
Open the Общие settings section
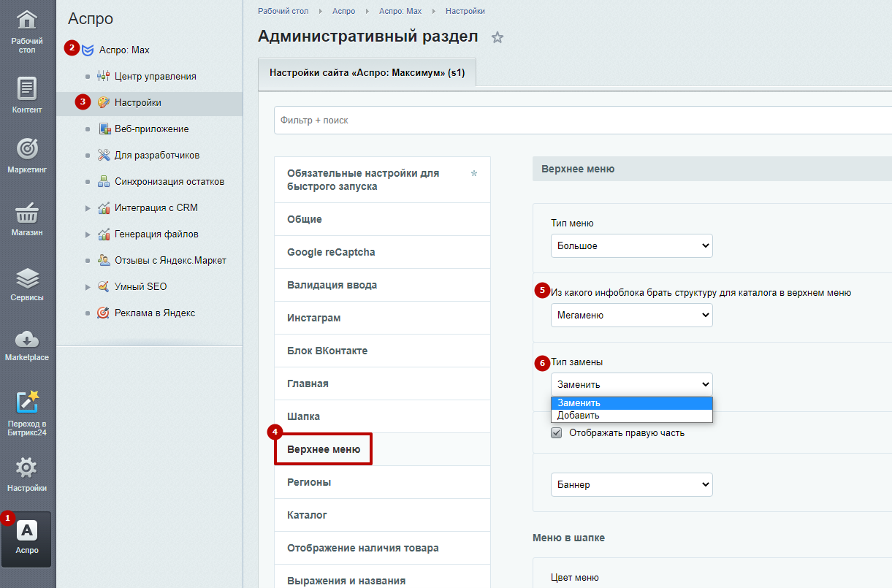point(382,219)
